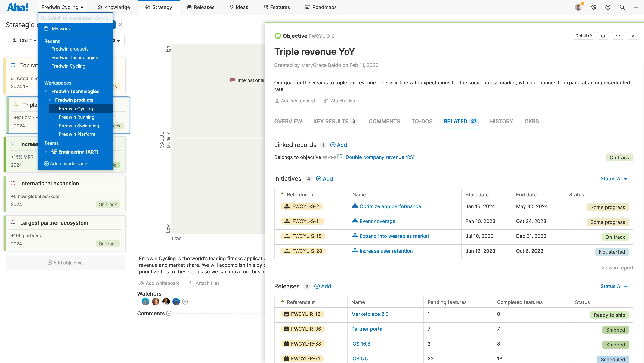Add a watcher with plus icon

click(x=185, y=302)
